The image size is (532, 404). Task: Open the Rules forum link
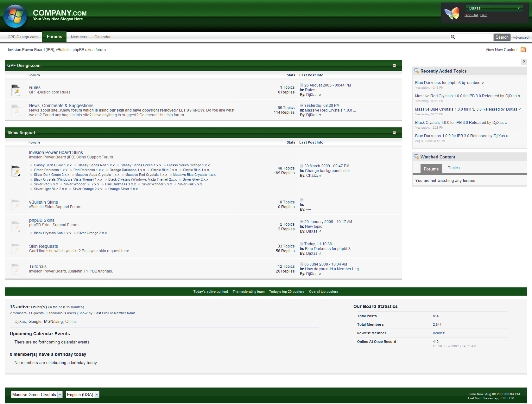coord(35,87)
